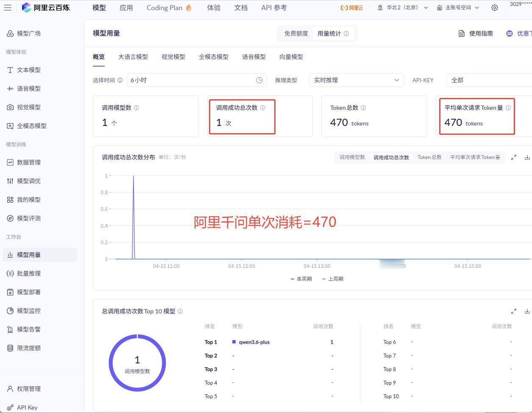Click the 模型告警 sidebar icon

click(x=10, y=329)
